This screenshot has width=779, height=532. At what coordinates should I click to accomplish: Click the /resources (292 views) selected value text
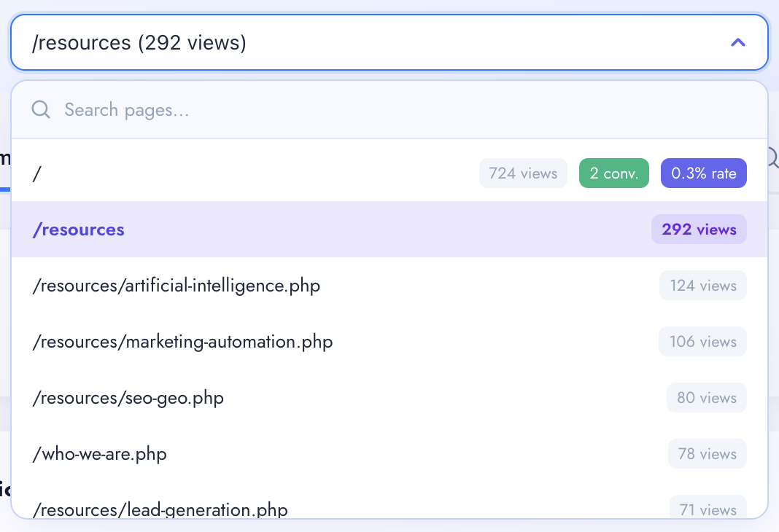(x=139, y=43)
